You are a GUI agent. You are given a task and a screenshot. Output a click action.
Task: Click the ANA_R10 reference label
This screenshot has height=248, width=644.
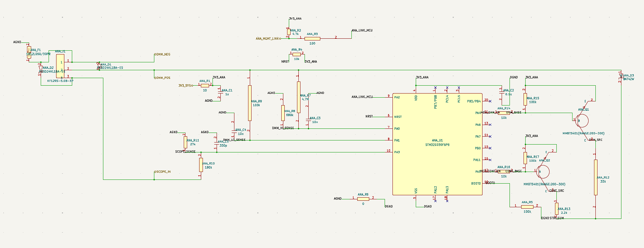point(208,164)
